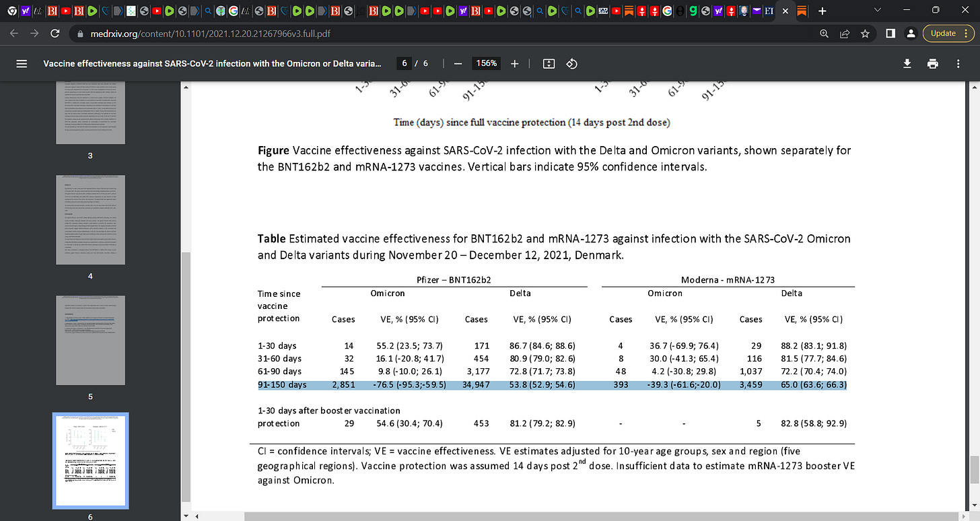Open the PDF sidebar hamburger menu

pos(22,63)
